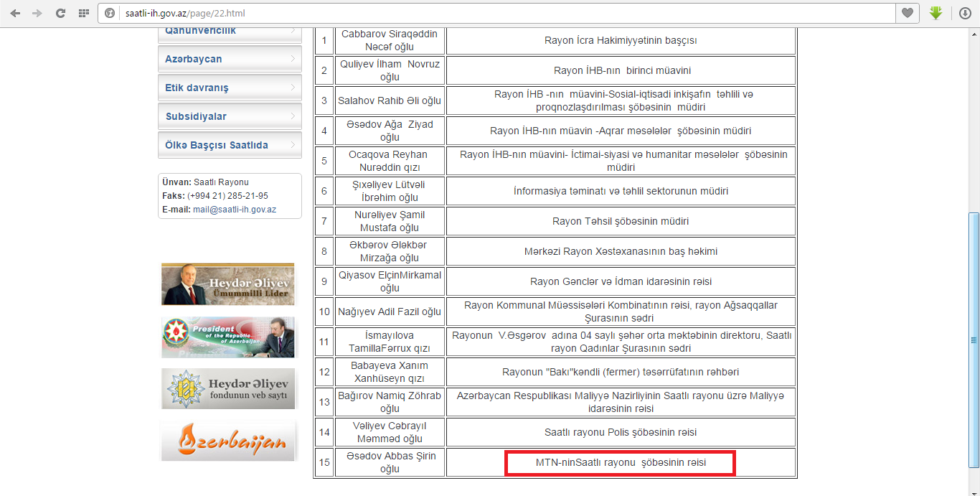
Task: Click the mail@saatli-ih.gov.az email link
Action: [235, 210]
